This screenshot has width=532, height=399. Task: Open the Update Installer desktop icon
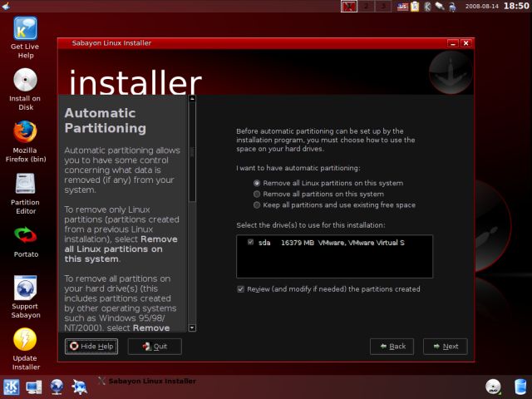tap(25, 341)
